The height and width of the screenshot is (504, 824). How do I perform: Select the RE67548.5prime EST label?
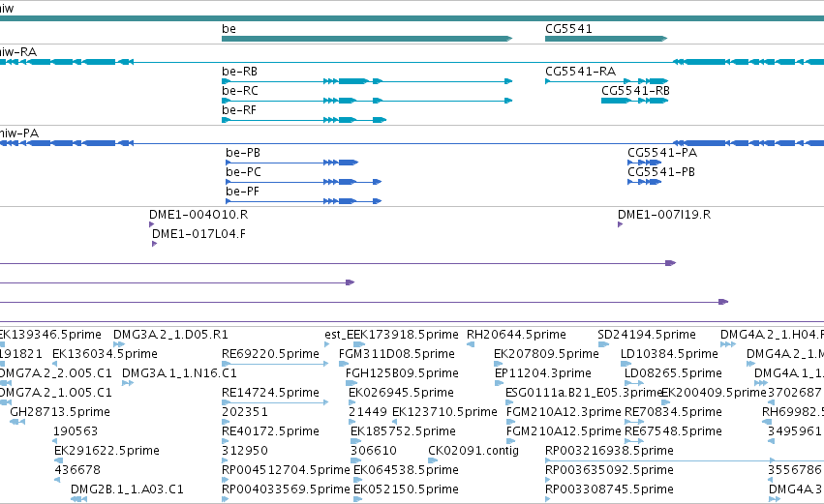point(673,431)
